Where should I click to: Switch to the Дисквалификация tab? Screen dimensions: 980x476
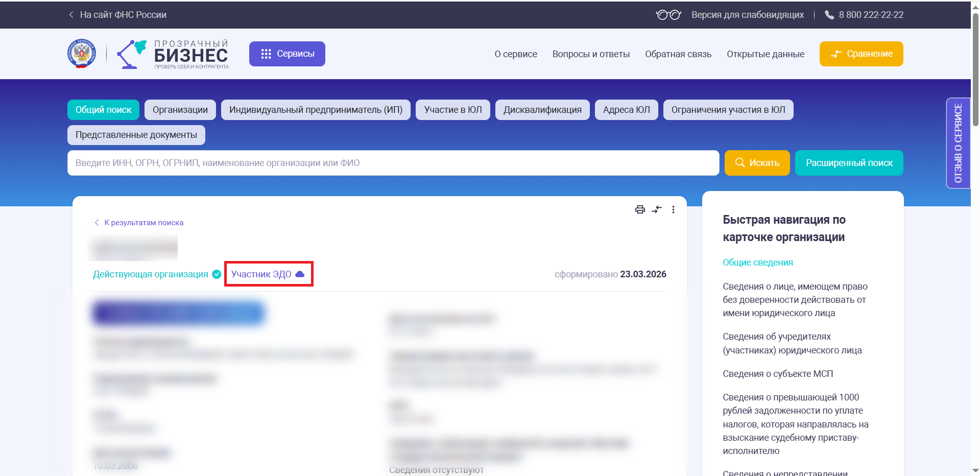coord(542,110)
